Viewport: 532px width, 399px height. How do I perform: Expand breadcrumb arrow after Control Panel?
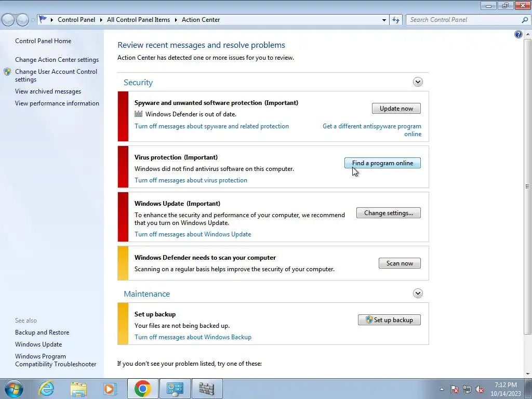pyautogui.click(x=101, y=20)
